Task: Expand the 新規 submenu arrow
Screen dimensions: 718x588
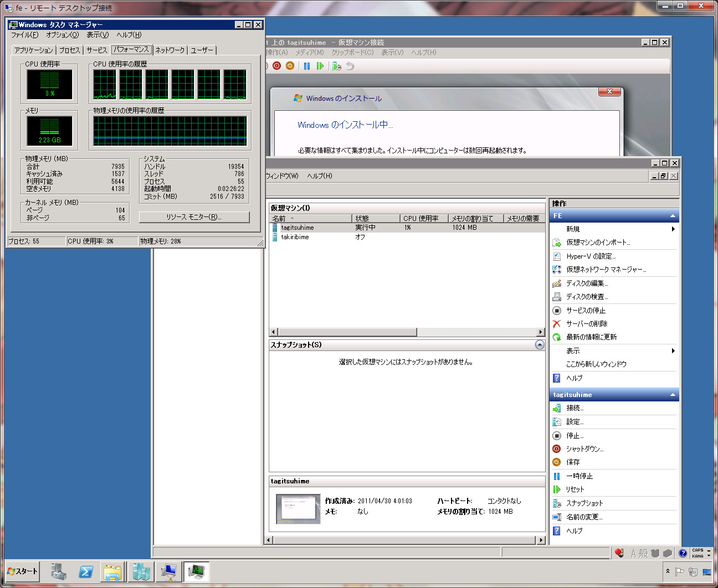Action: tap(673, 229)
